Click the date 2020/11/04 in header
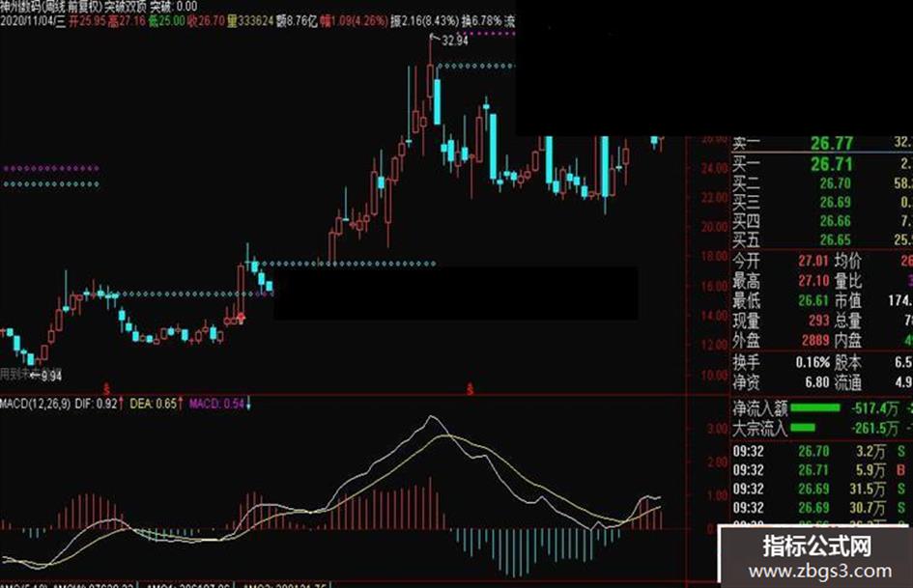The height and width of the screenshot is (588, 913). (x=27, y=21)
